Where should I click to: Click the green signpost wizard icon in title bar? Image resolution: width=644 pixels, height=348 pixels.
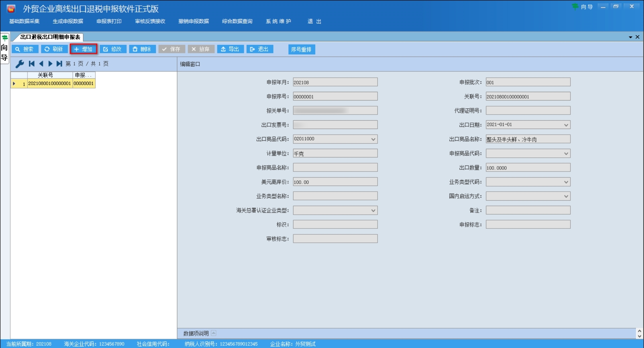pyautogui.click(x=576, y=6)
